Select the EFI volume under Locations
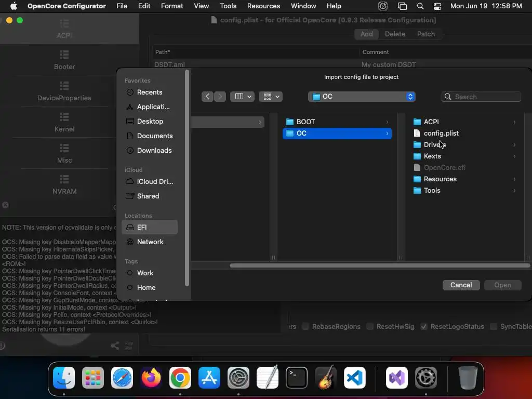 point(149,228)
